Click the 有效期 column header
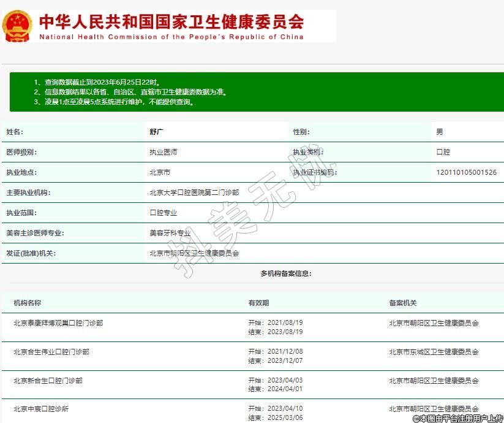This screenshot has height=423, width=504. pos(258,303)
